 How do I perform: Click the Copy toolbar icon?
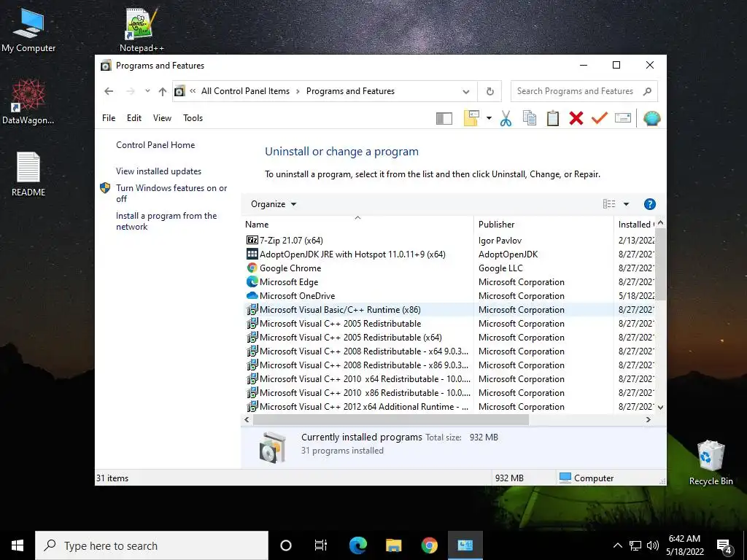pyautogui.click(x=530, y=118)
